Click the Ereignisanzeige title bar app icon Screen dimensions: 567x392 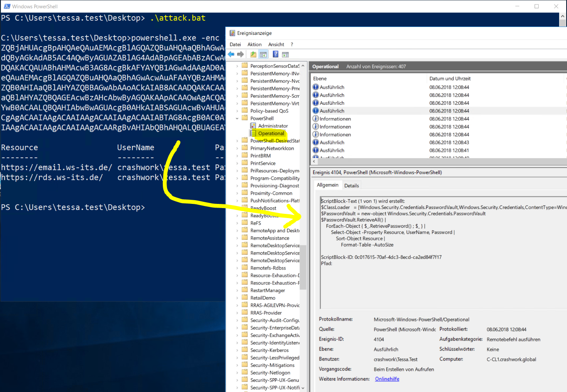pyautogui.click(x=232, y=33)
